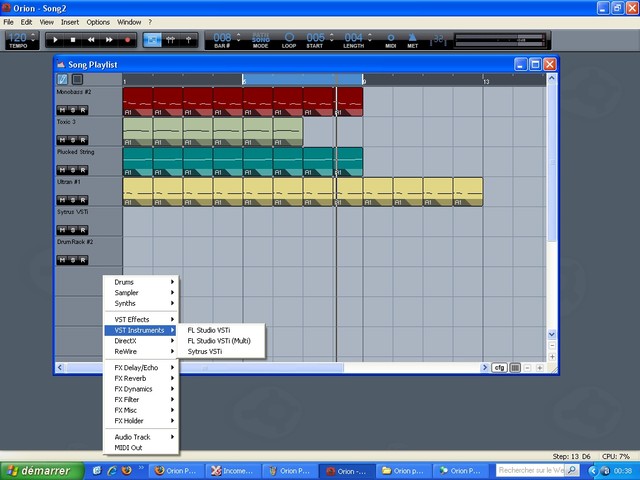Open the Audio Track submenu
640x480 pixels.
[140, 437]
